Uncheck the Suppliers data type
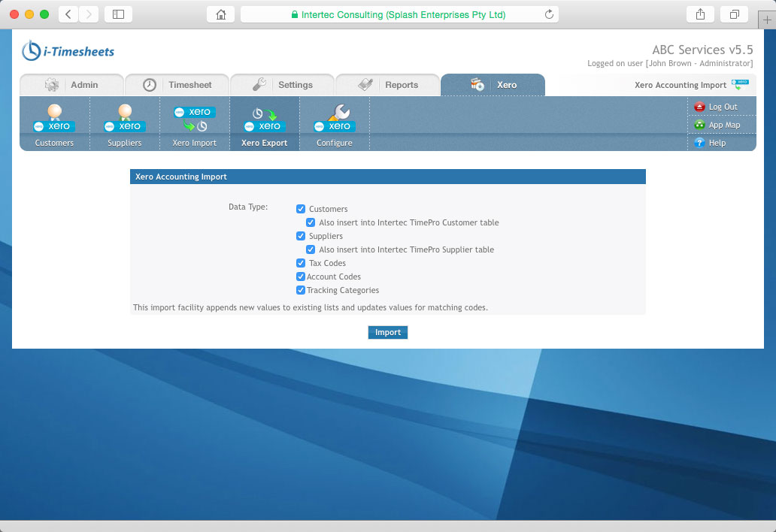 pos(301,236)
